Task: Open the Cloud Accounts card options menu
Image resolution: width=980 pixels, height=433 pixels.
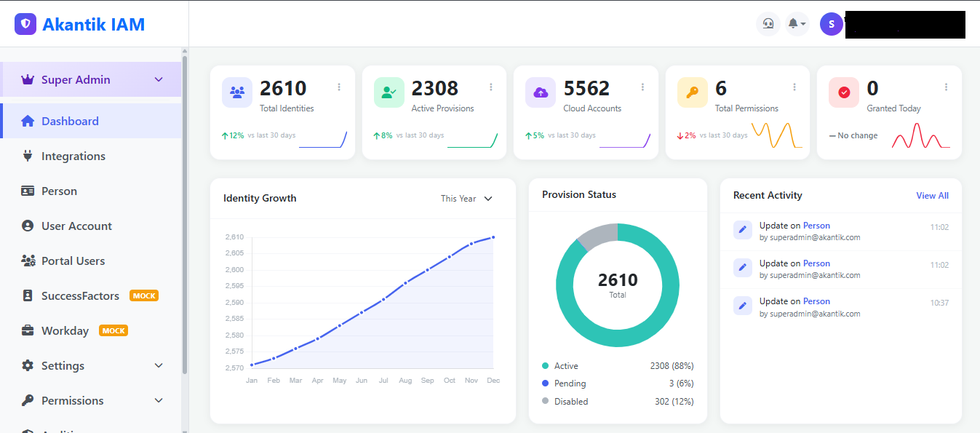Action: click(x=642, y=87)
